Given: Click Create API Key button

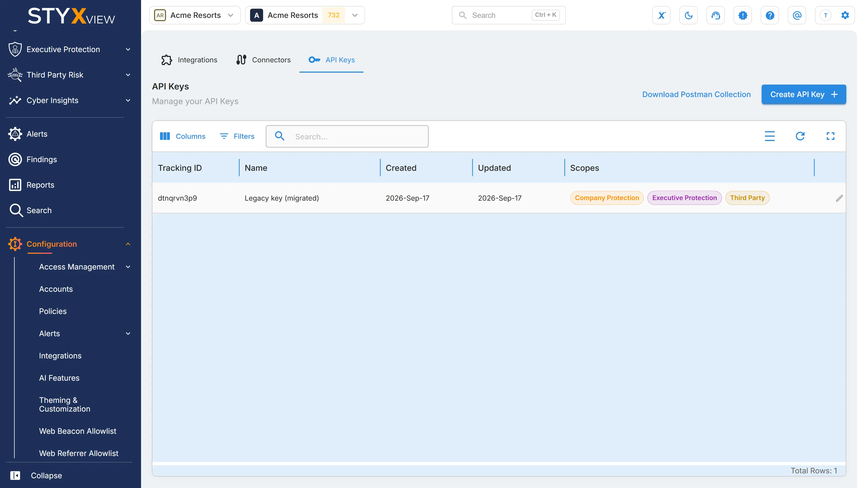Looking at the screenshot, I should [x=804, y=94].
